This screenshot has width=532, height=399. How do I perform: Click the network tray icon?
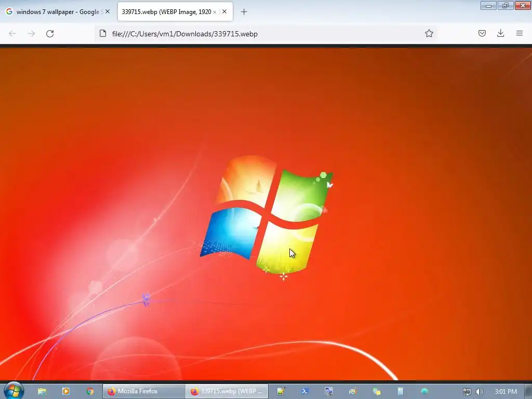coord(467,392)
